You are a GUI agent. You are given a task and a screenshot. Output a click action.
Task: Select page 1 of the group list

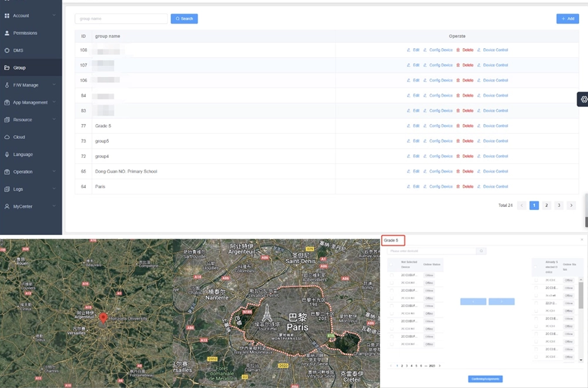(x=534, y=205)
